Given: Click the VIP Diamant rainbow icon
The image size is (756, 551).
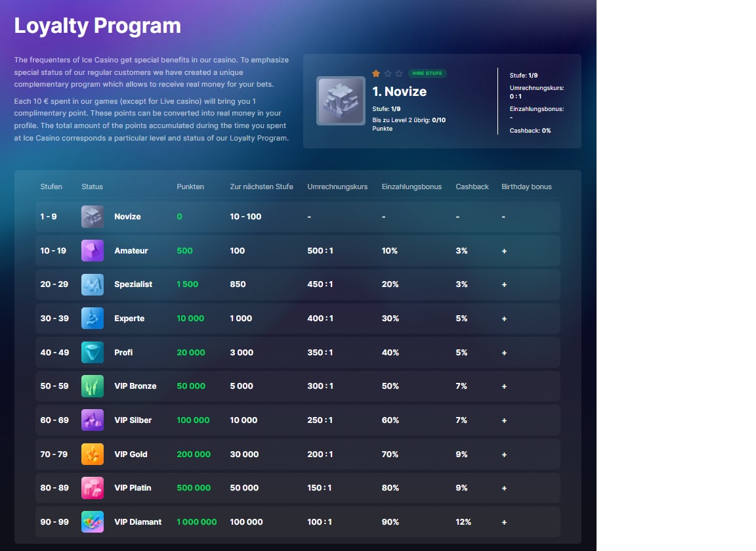Looking at the screenshot, I should tap(92, 521).
